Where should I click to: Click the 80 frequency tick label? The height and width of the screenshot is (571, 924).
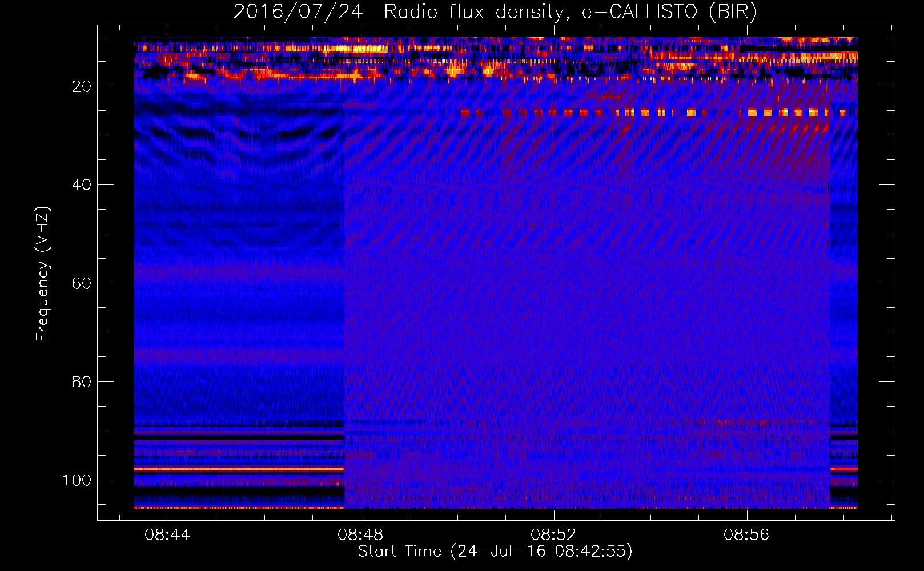click(82, 381)
